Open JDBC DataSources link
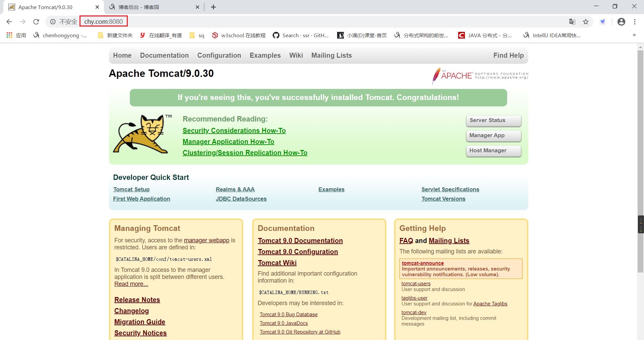This screenshot has width=644, height=340. pyautogui.click(x=241, y=199)
